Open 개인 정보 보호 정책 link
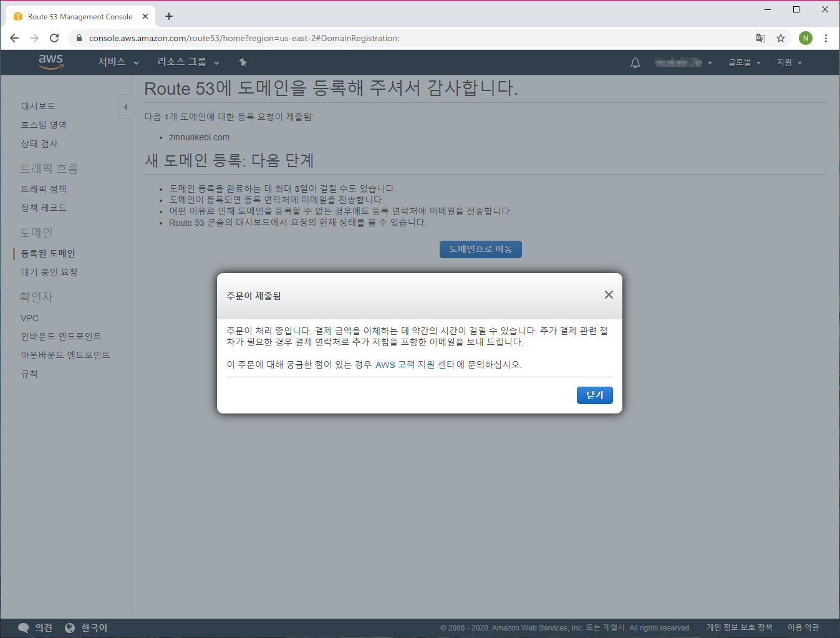Viewport: 840px width, 638px height. 739,627
